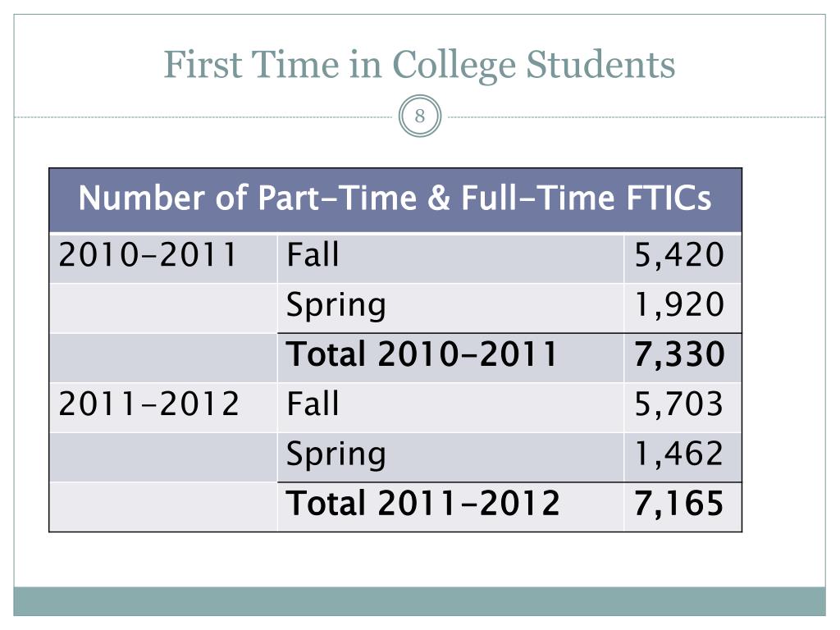Select the Total 2010-2011 label cell
Image resolution: width=840 pixels, height=630 pixels.
450,358
